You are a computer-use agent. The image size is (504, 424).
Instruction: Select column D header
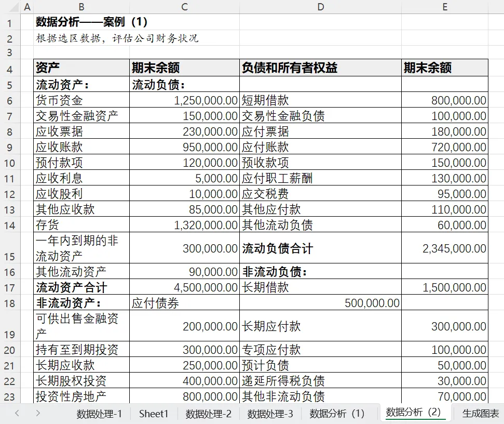point(320,7)
